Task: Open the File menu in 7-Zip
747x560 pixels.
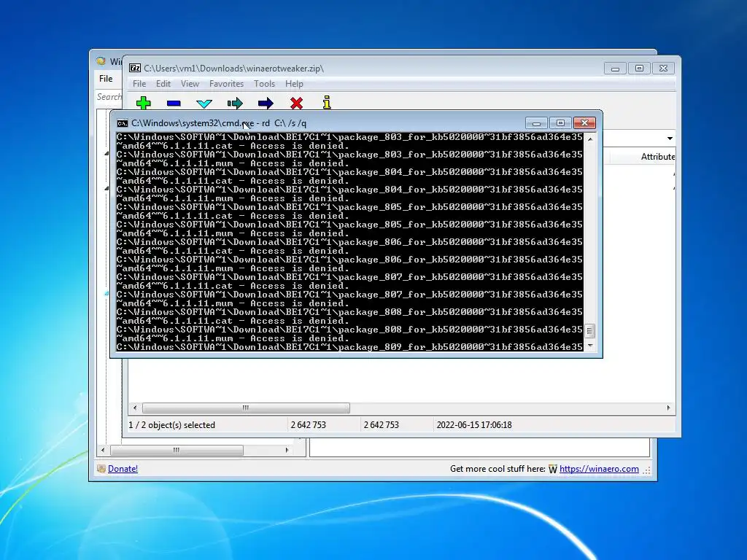Action: 139,84
